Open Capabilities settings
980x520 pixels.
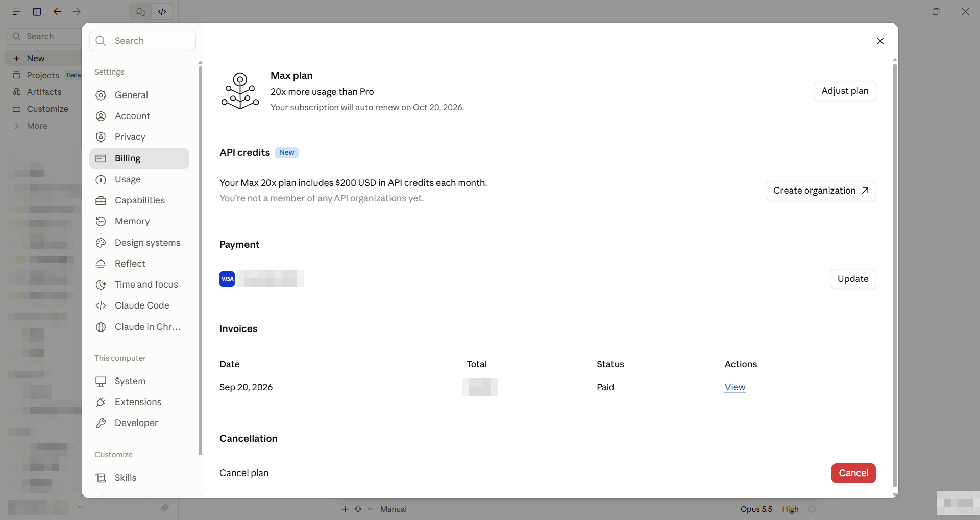pos(139,200)
